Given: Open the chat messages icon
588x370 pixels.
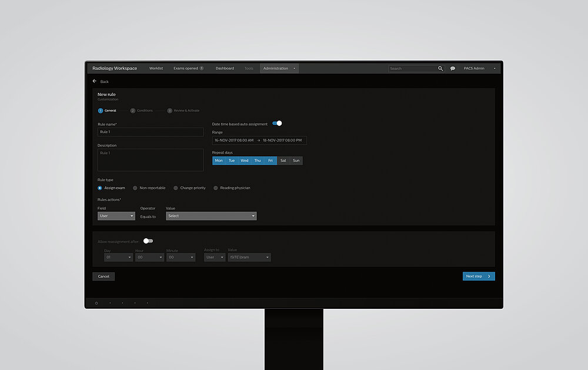Looking at the screenshot, I should click(453, 68).
